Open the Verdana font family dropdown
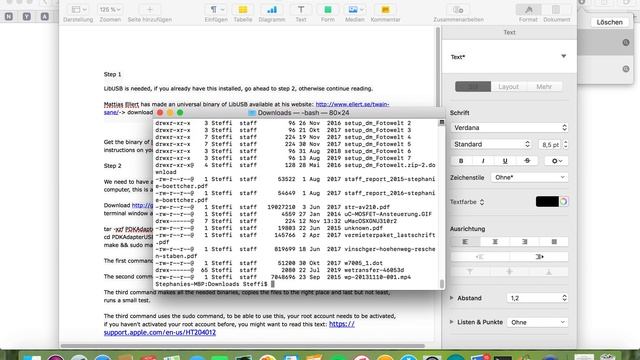640x360 pixels. pyautogui.click(x=509, y=128)
